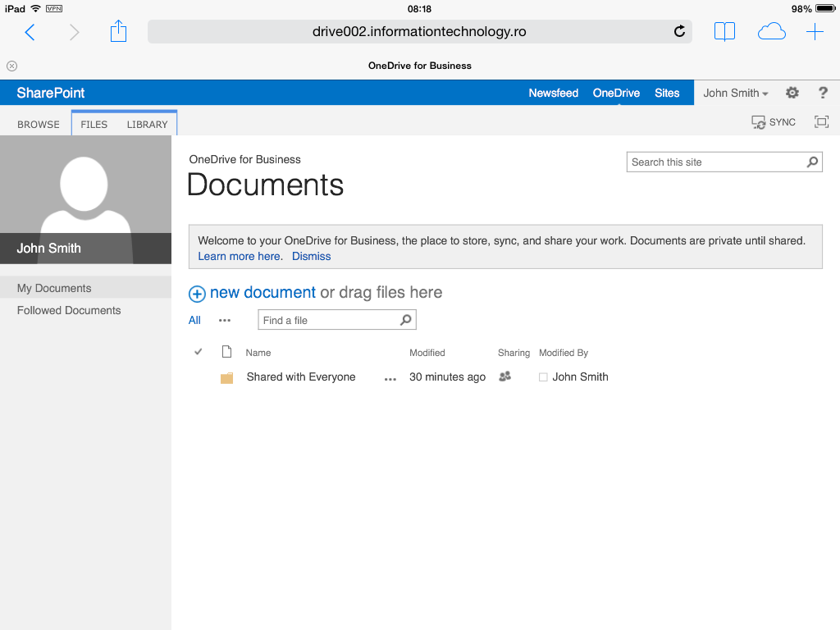Switch to the FILES ribbon tab
Screen dimensions: 840x630
[x=94, y=125]
